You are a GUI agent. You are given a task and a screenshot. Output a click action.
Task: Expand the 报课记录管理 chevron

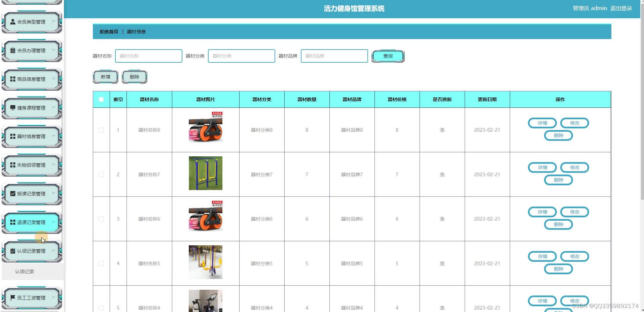tap(53, 193)
